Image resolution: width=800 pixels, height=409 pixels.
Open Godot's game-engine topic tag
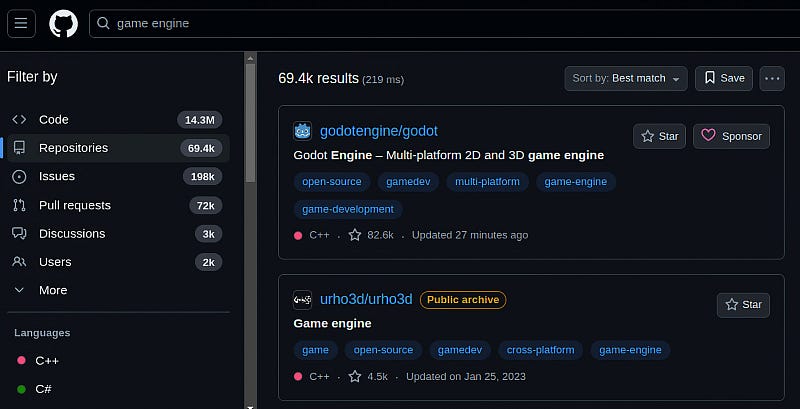pyautogui.click(x=576, y=182)
